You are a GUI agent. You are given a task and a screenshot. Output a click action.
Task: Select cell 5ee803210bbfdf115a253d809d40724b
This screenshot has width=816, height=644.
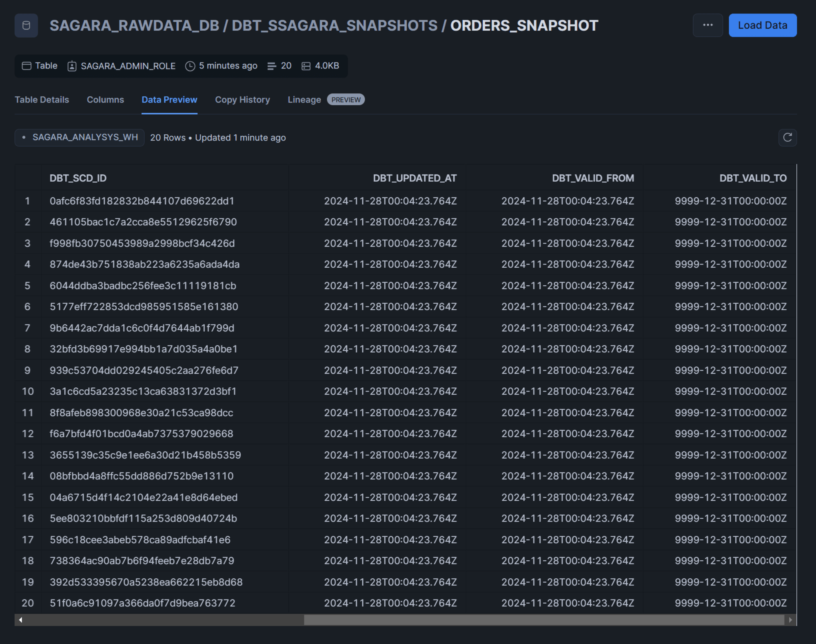[x=165, y=518]
